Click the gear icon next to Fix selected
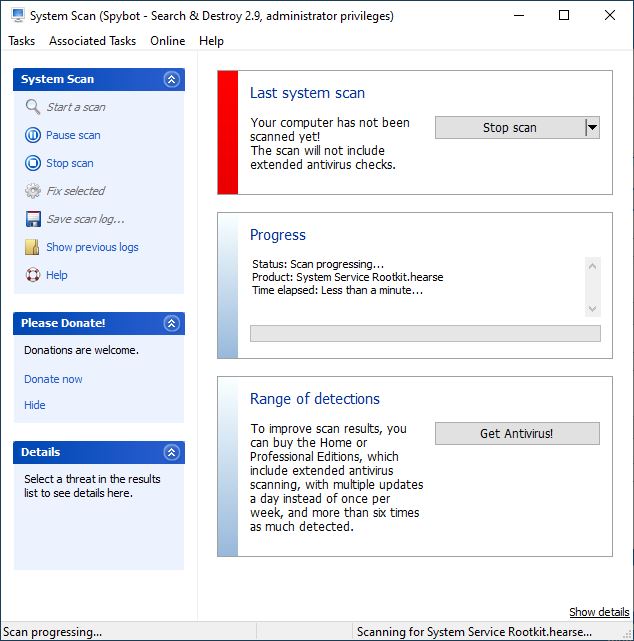The height and width of the screenshot is (641, 634). click(x=33, y=191)
